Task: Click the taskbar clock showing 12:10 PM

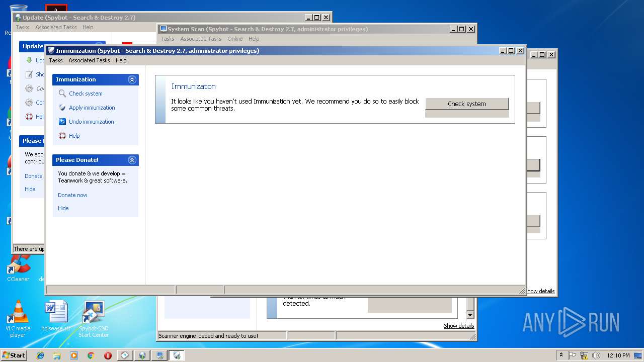Action: [618, 355]
